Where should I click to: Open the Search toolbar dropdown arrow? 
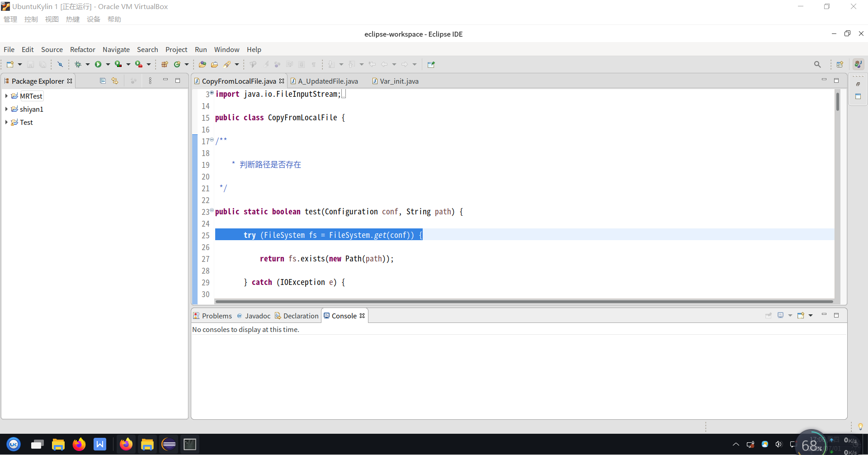pos(237,64)
